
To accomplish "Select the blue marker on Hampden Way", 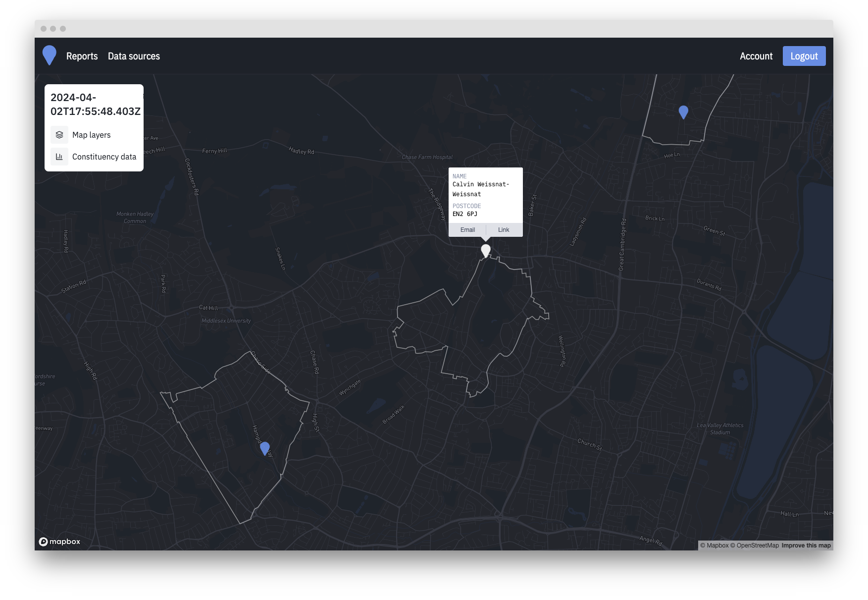I will (265, 448).
